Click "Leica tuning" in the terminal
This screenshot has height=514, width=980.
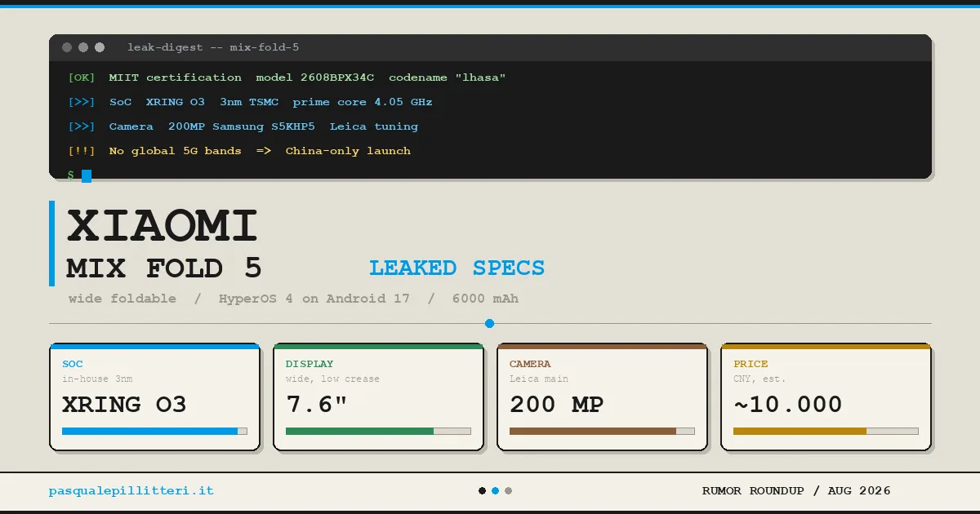click(x=374, y=126)
